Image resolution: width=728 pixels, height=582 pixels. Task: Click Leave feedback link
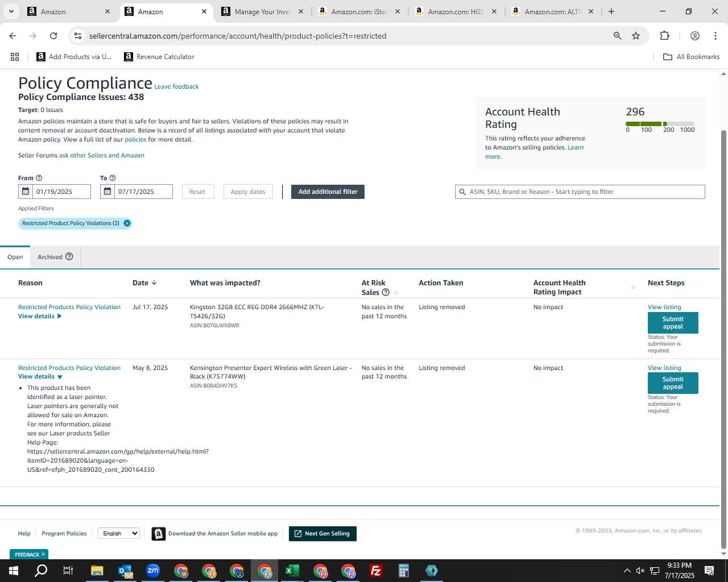click(176, 86)
